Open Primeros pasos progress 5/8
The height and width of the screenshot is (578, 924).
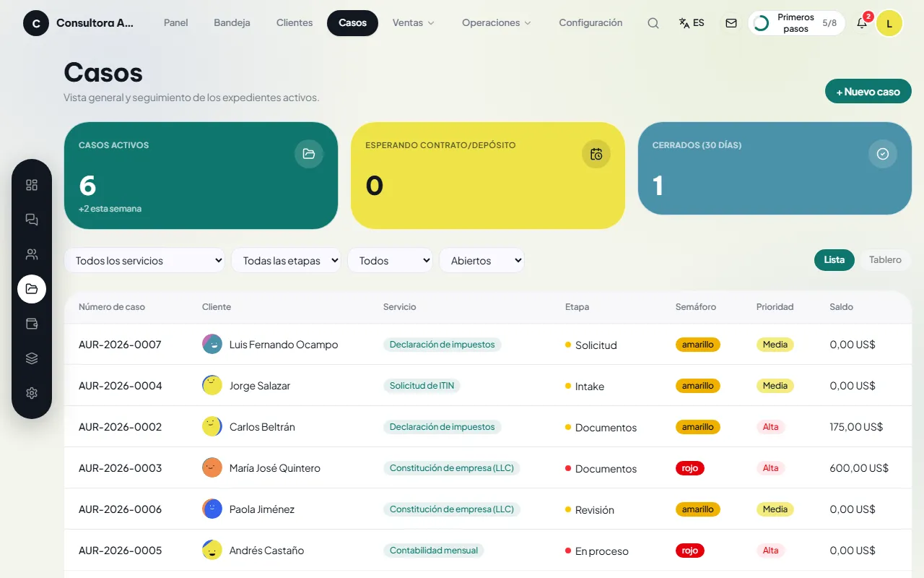797,23
